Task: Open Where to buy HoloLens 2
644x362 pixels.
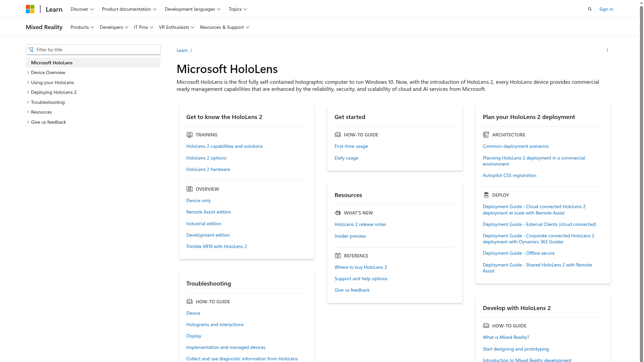Action: 361,267
